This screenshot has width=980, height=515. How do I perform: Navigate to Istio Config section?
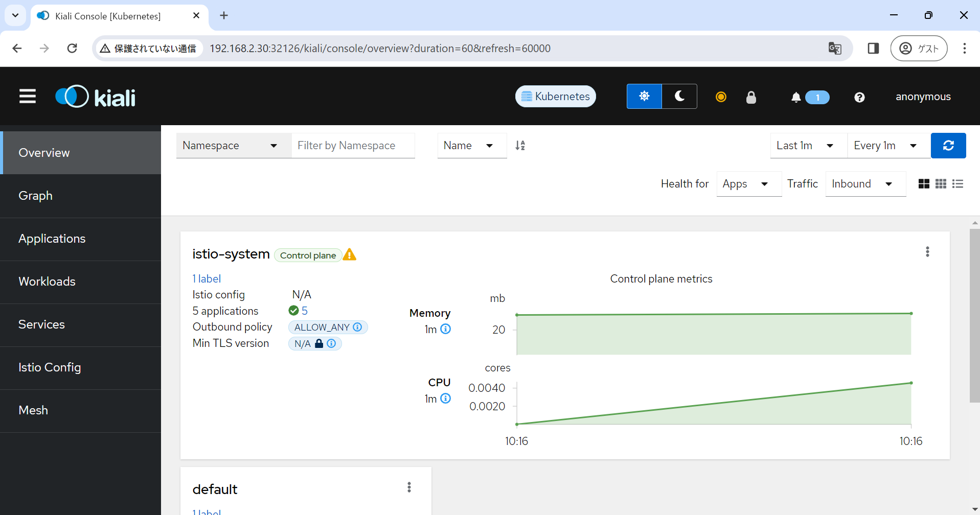(50, 367)
